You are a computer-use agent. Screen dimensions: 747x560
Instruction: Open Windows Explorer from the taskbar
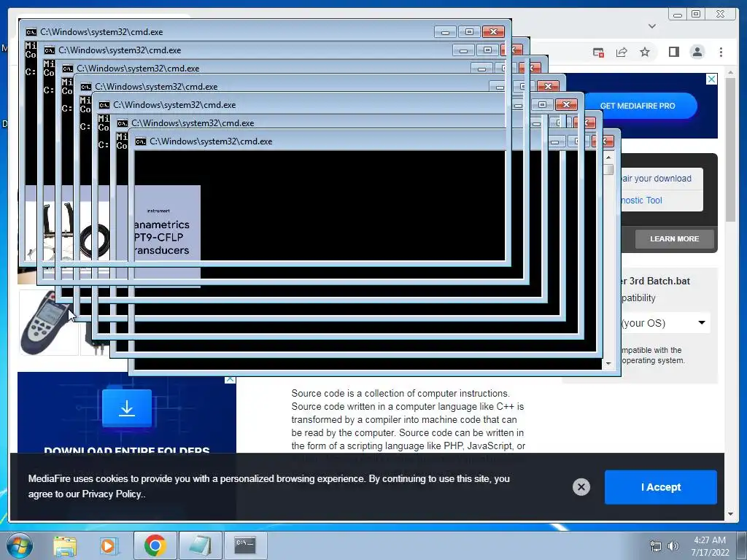click(65, 545)
